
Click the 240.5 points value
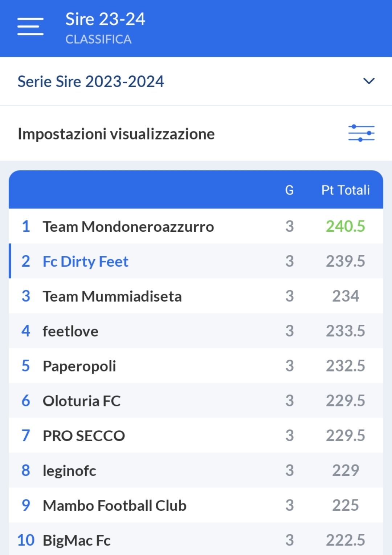click(345, 226)
